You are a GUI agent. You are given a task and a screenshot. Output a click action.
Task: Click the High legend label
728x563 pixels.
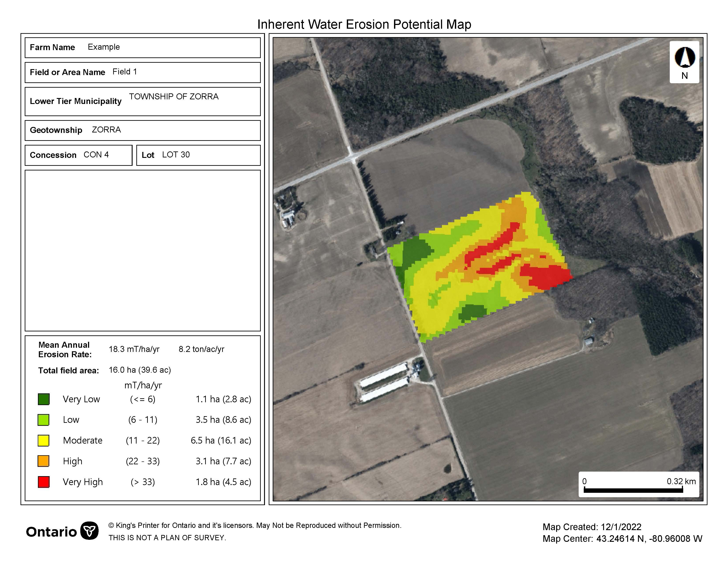click(73, 462)
